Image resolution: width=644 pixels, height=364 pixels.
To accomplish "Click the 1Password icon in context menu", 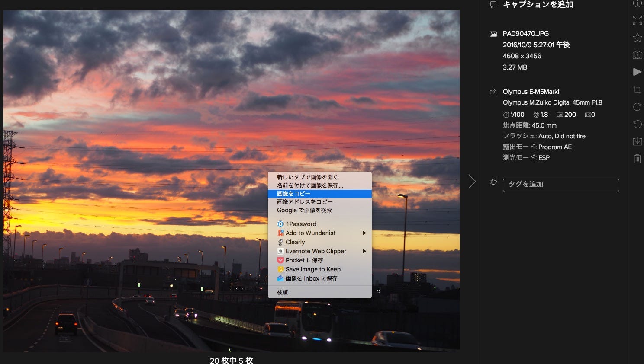I will pos(280,224).
